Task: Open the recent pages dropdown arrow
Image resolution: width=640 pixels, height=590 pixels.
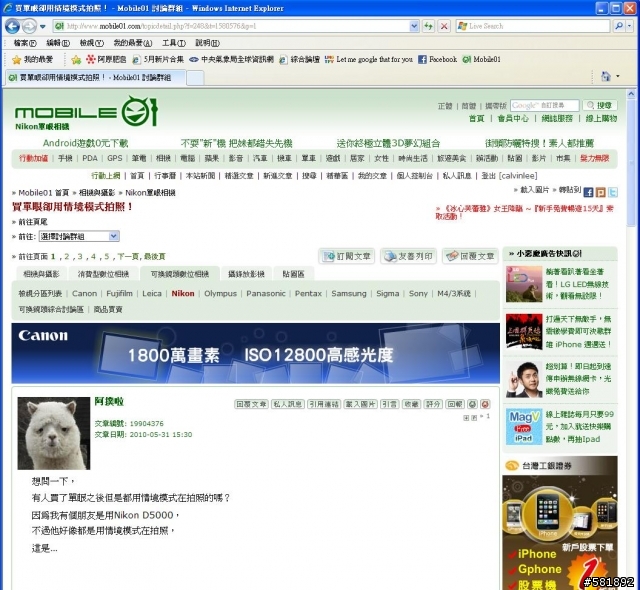Action: click(x=42, y=27)
